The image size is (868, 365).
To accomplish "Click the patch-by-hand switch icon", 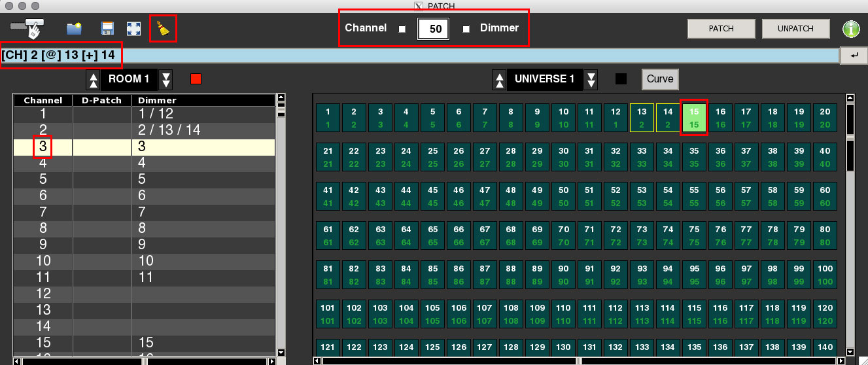I will (x=27, y=29).
